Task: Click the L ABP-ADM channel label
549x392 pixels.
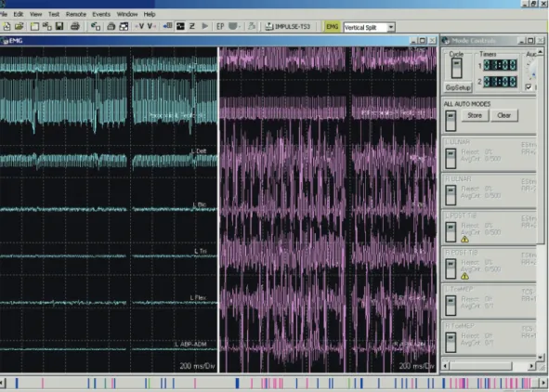Action: pos(190,345)
